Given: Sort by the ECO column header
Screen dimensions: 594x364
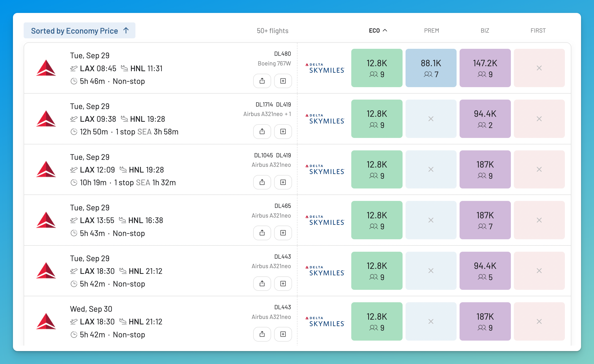Looking at the screenshot, I should click(x=378, y=30).
